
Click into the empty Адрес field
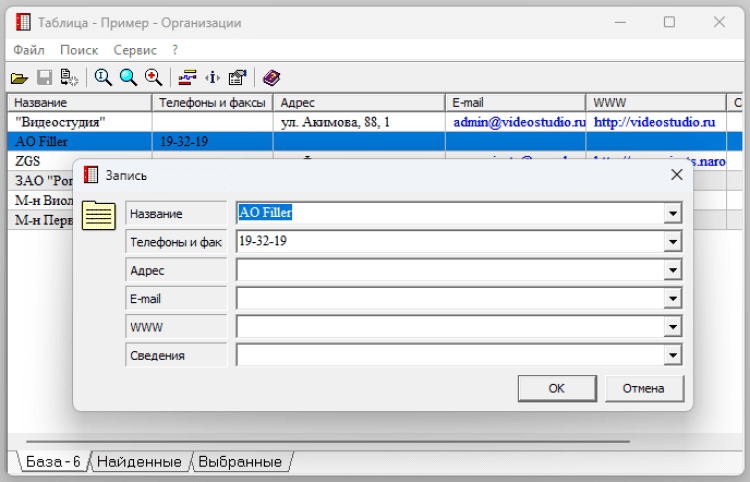450,270
